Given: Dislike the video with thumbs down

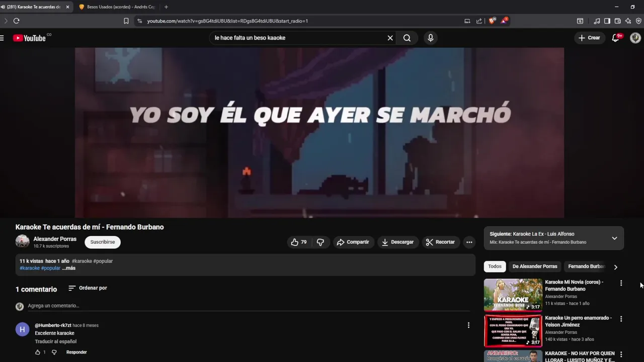Looking at the screenshot, I should (x=320, y=242).
